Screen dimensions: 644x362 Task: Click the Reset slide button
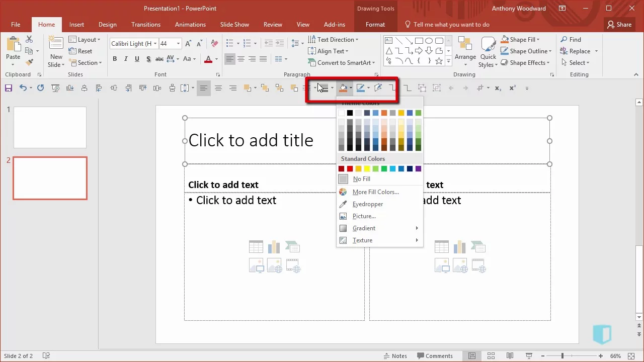(80, 51)
